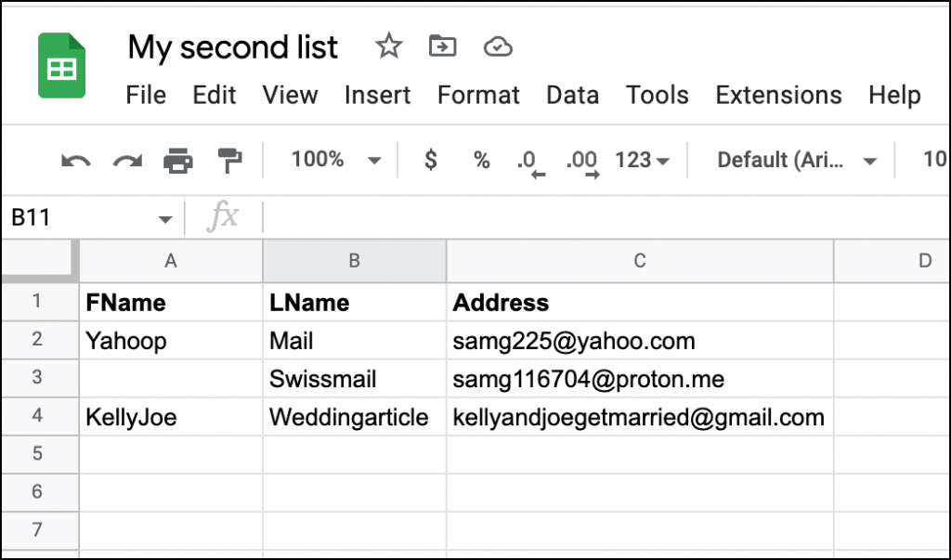Image resolution: width=951 pixels, height=560 pixels.
Task: Check the document cloud save status icon
Action: pyautogui.click(x=498, y=46)
